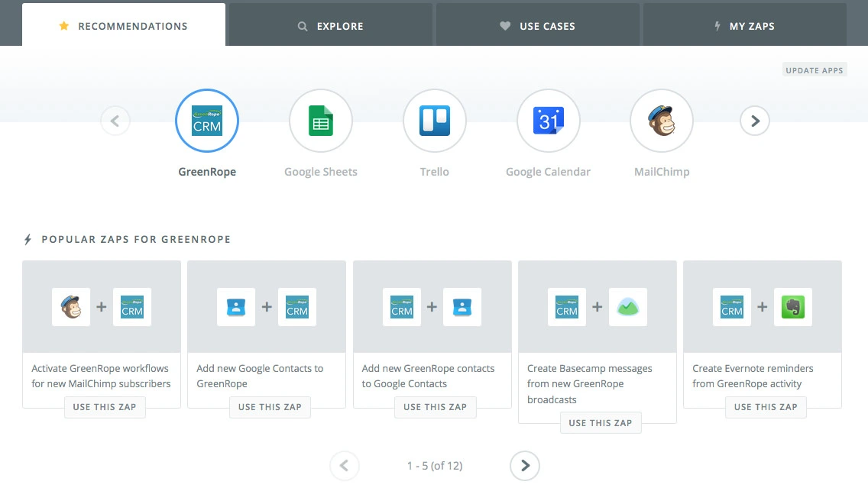Open the My Zaps tab

click(x=744, y=26)
